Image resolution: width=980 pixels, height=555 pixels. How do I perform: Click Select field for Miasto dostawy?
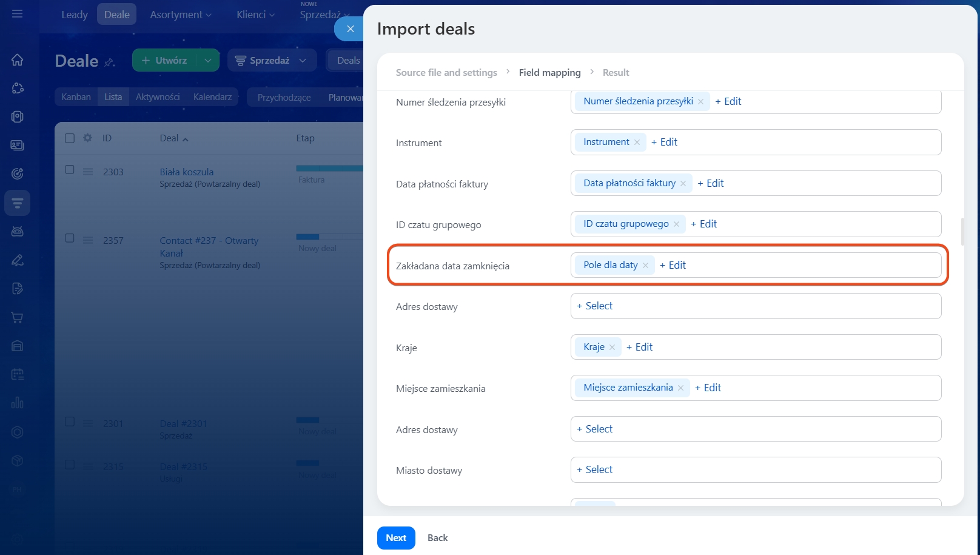[x=595, y=469]
